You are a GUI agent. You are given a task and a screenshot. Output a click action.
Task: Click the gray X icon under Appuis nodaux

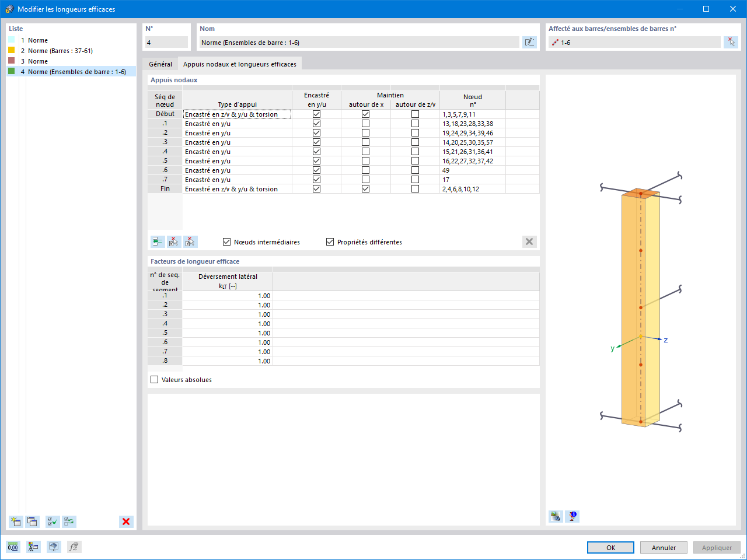tap(529, 242)
